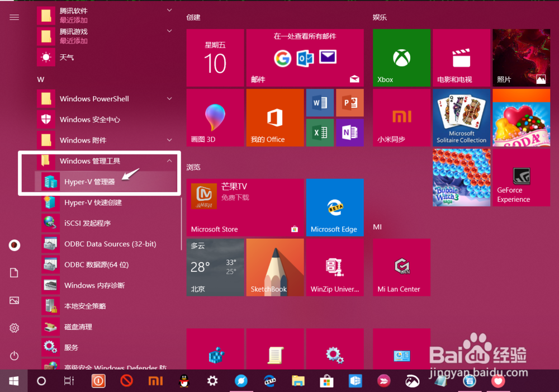
Task: Click the Power button in the Start sidebar
Action: click(x=15, y=356)
